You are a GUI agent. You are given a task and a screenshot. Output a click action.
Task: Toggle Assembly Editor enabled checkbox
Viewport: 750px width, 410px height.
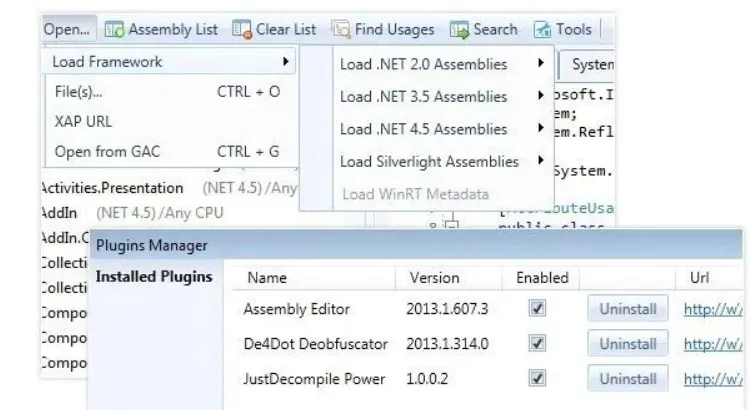537,308
